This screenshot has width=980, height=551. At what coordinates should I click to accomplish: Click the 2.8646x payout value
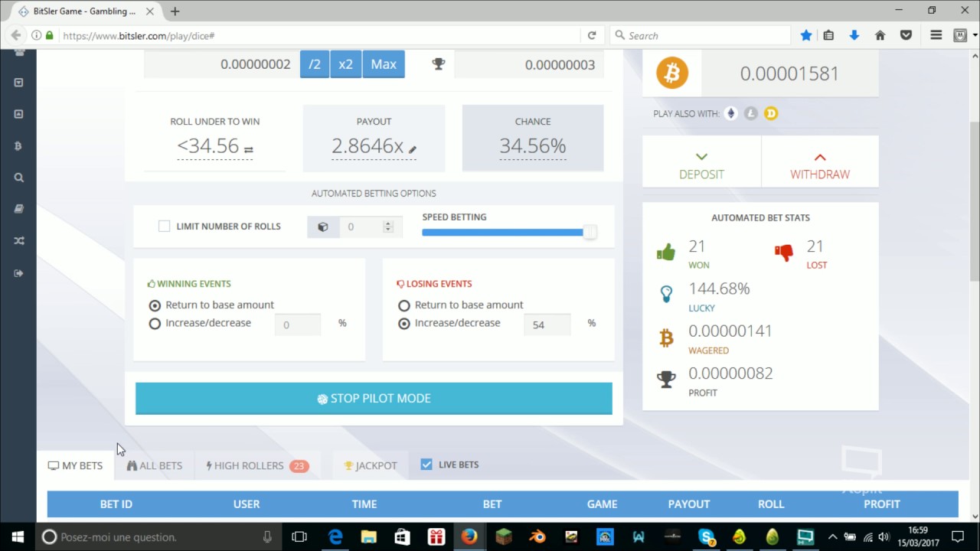(x=367, y=146)
